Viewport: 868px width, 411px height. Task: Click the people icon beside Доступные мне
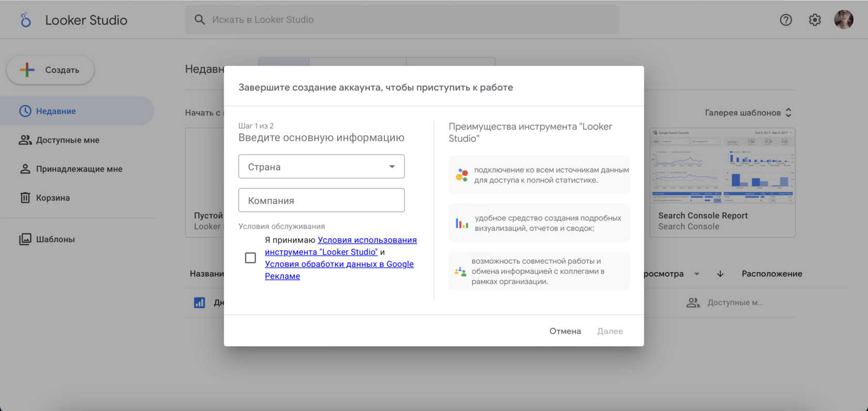(x=25, y=140)
